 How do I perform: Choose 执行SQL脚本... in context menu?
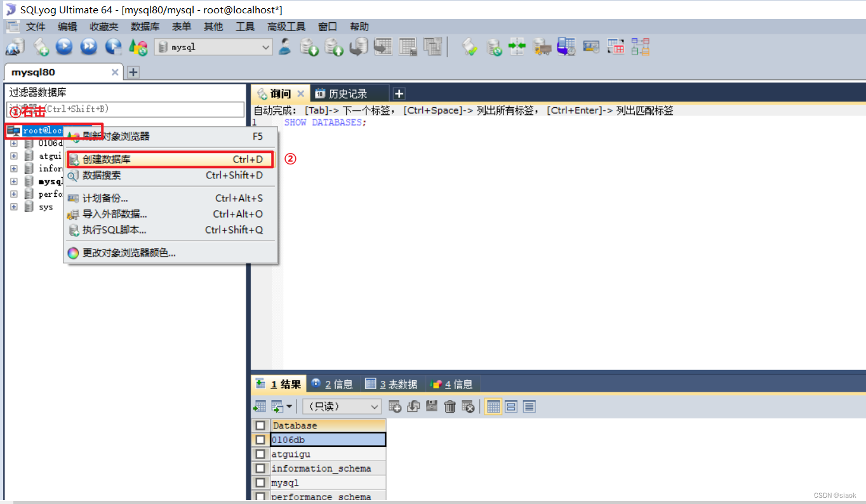(x=170, y=230)
